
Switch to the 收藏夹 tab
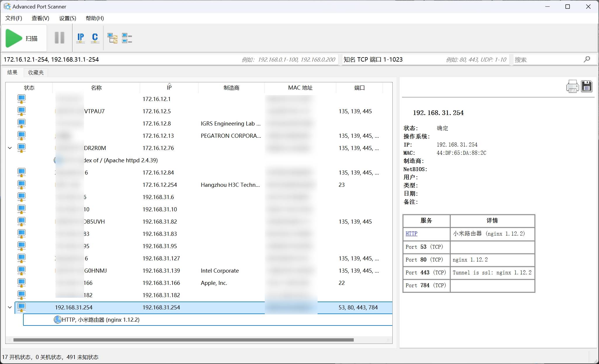point(36,72)
